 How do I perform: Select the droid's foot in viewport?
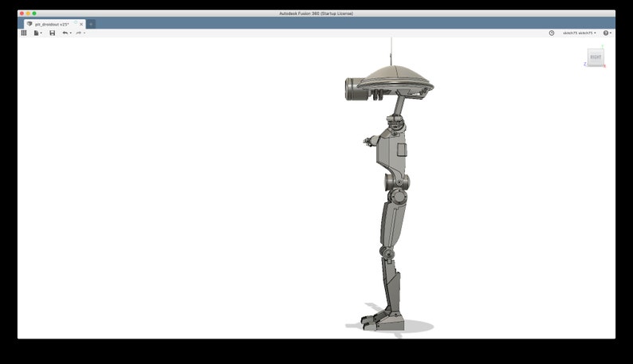click(x=382, y=323)
